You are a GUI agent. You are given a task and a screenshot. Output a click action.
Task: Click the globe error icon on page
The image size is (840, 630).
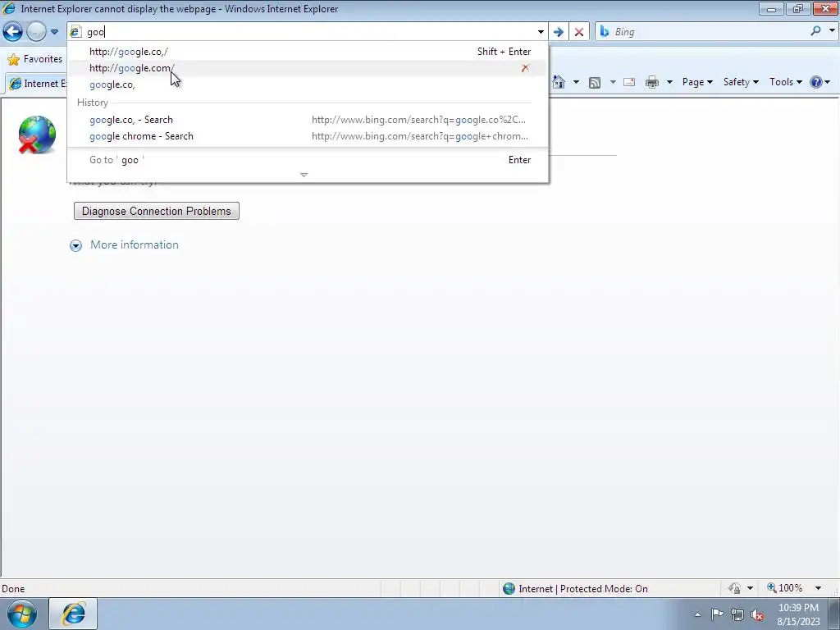[x=37, y=135]
